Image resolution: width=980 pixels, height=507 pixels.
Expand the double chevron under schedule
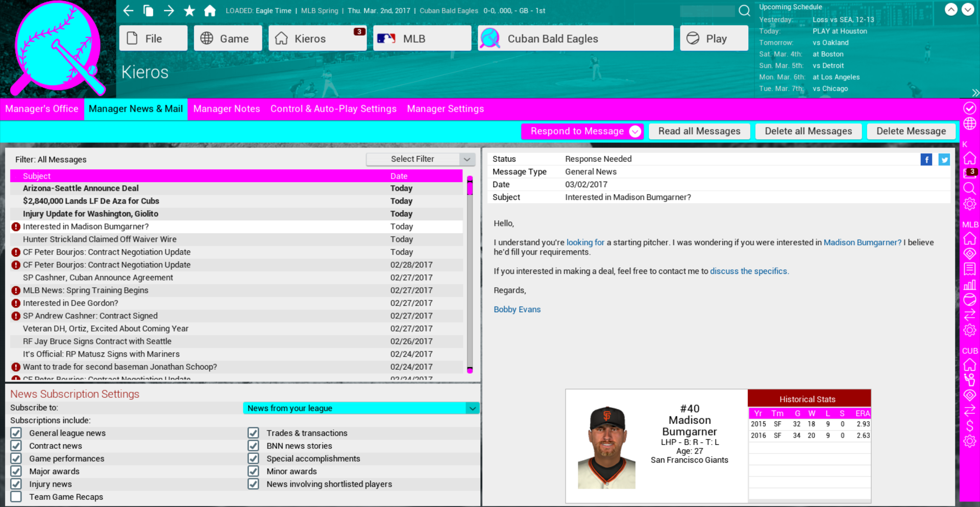point(975,93)
